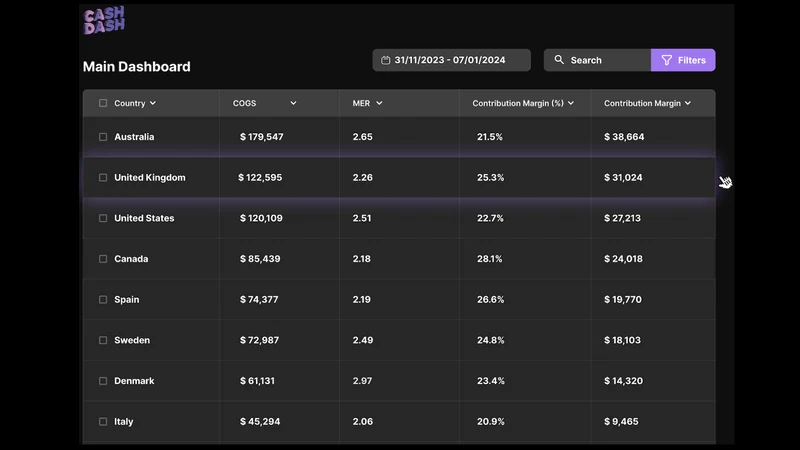Click the magnifying glass search icon
The image size is (800, 450).
coord(559,60)
